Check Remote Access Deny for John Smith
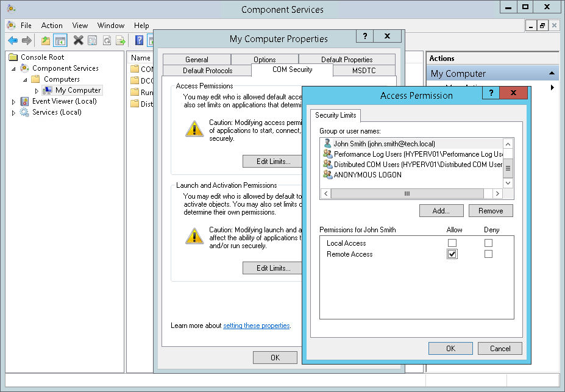The width and height of the screenshot is (565, 392). coord(488,254)
